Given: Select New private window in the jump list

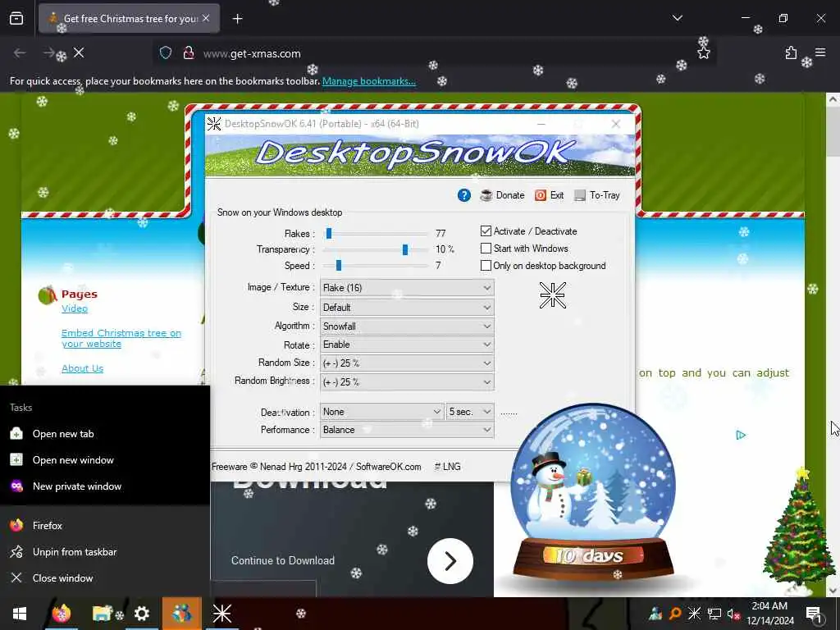Looking at the screenshot, I should (105, 486).
